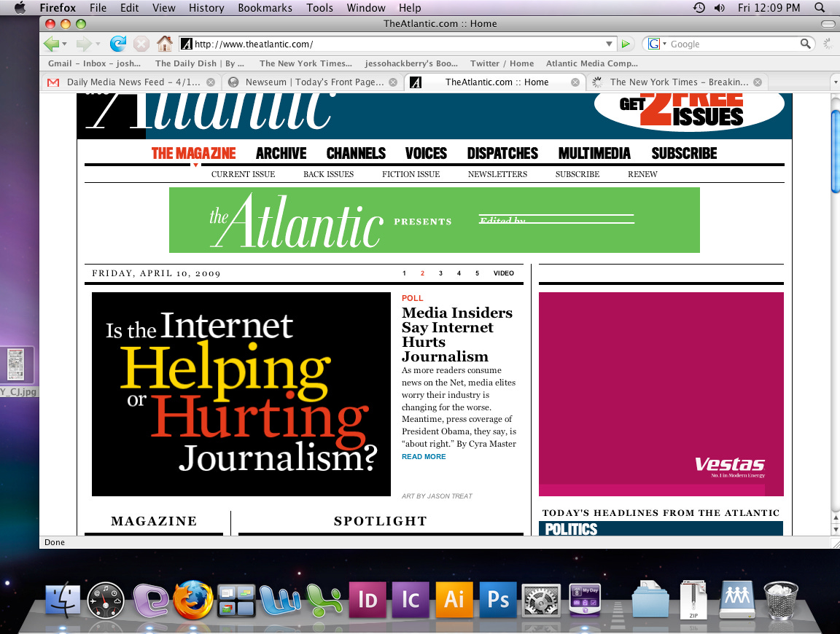Viewport: 840px width, 634px height.
Task: Click the volume icon in the menu bar
Action: 720,7
